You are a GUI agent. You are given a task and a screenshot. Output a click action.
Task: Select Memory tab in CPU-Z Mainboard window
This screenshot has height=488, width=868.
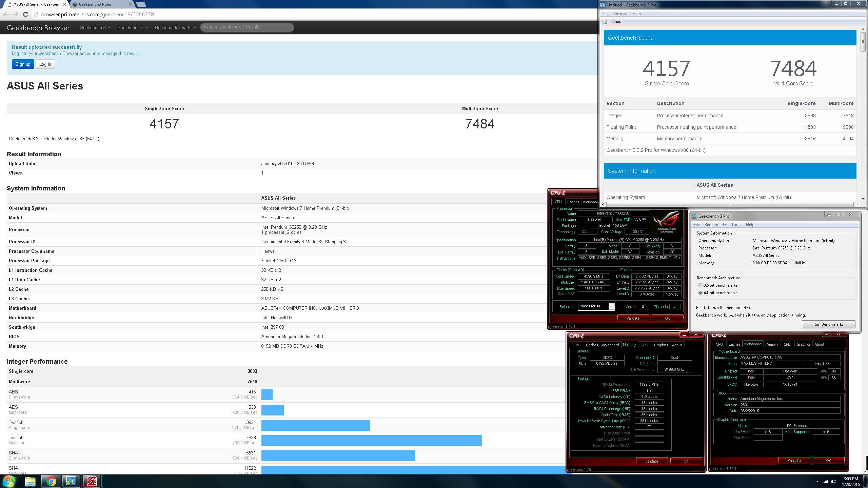(771, 344)
